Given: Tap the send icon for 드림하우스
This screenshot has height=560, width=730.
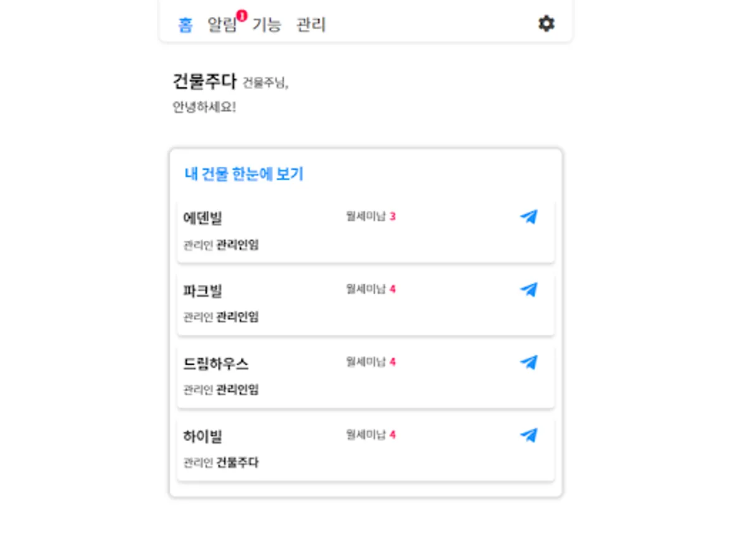Looking at the screenshot, I should (x=528, y=362).
